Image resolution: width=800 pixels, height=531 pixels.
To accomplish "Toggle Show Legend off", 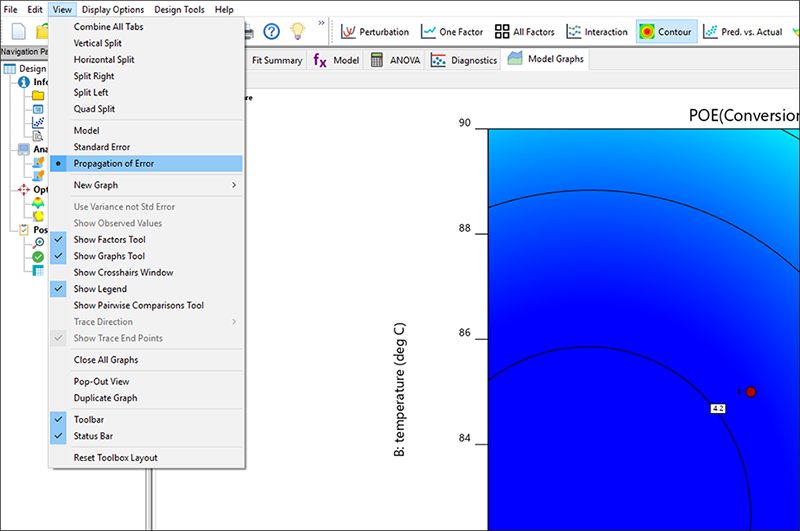I will [100, 289].
